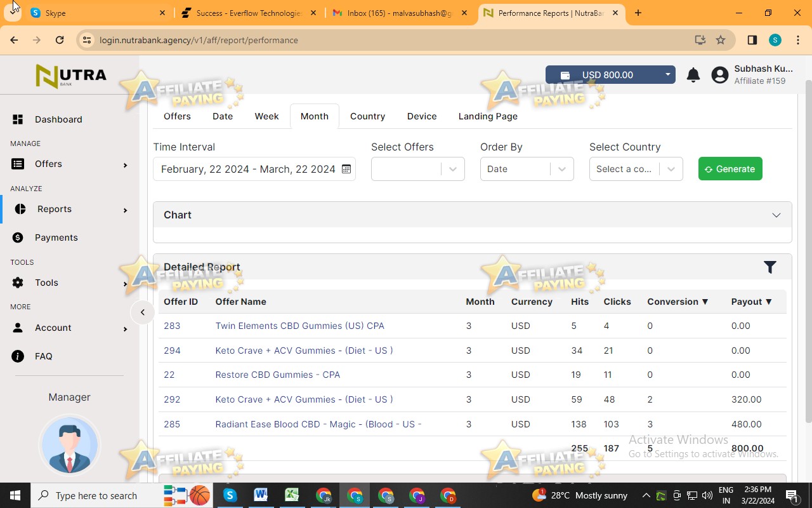Viewport: 812px width, 508px height.
Task: Click the browser address bar URL
Action: tap(199, 40)
